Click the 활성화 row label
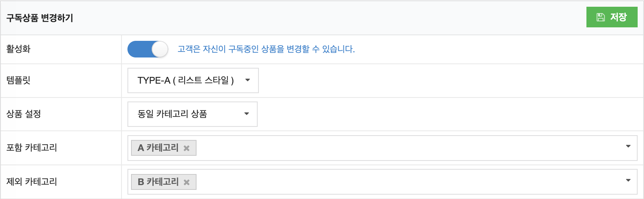 pos(18,49)
